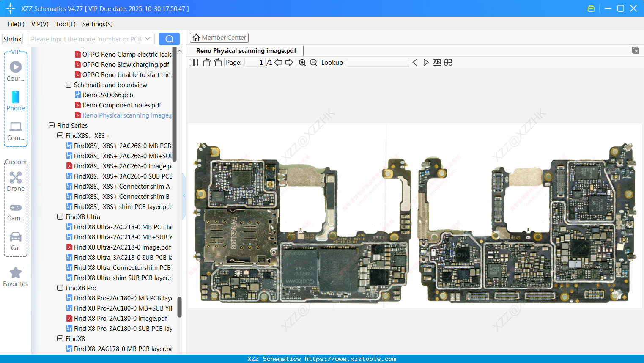Click the Shrink button
The height and width of the screenshot is (363, 644).
pyautogui.click(x=13, y=39)
